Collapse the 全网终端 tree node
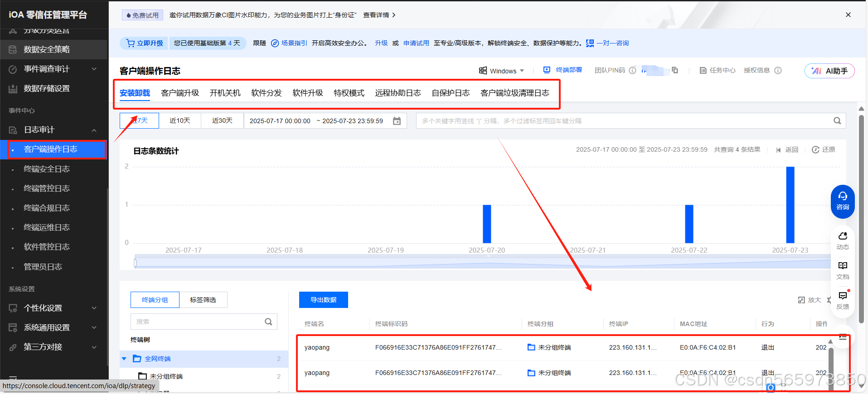868x394 pixels. (124, 359)
